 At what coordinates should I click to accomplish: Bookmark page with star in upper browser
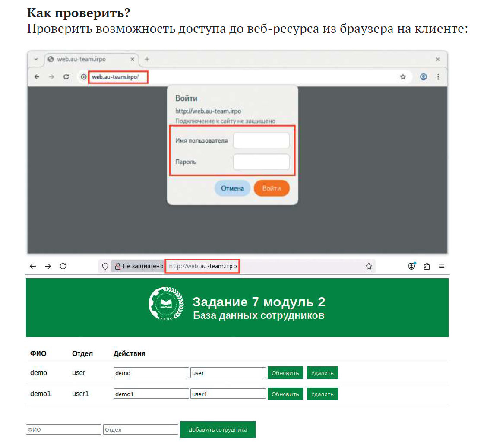click(403, 77)
